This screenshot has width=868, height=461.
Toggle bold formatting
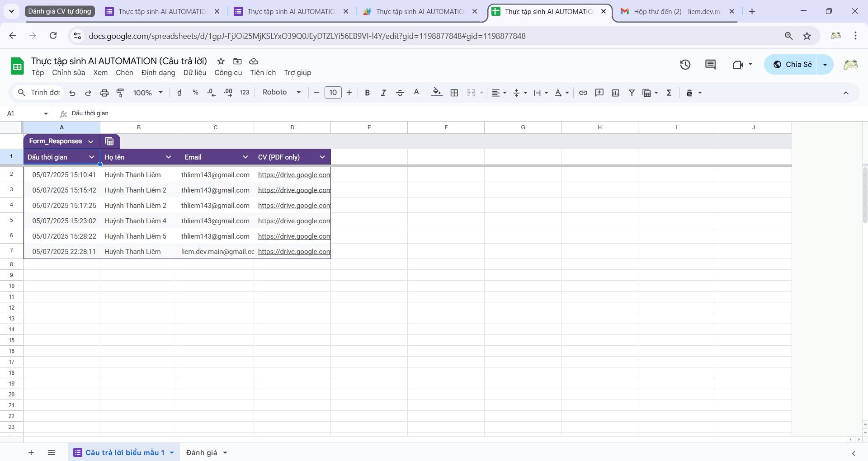[x=367, y=93]
